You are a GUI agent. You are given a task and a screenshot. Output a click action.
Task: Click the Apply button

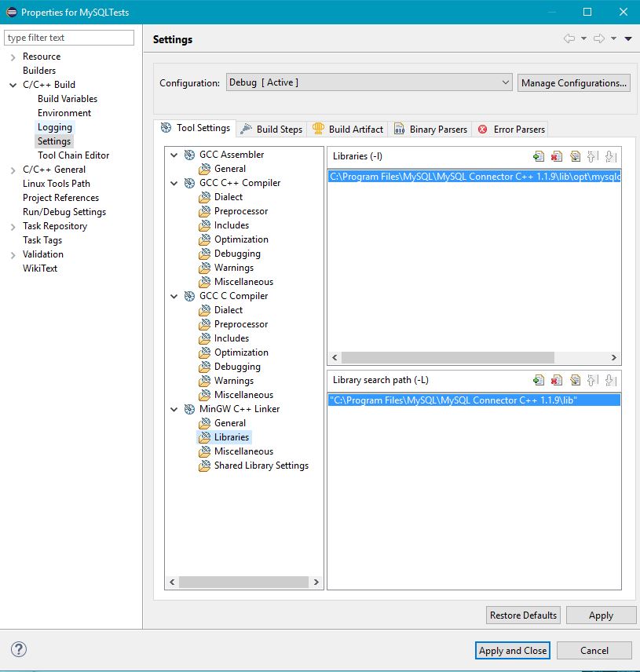(601, 615)
